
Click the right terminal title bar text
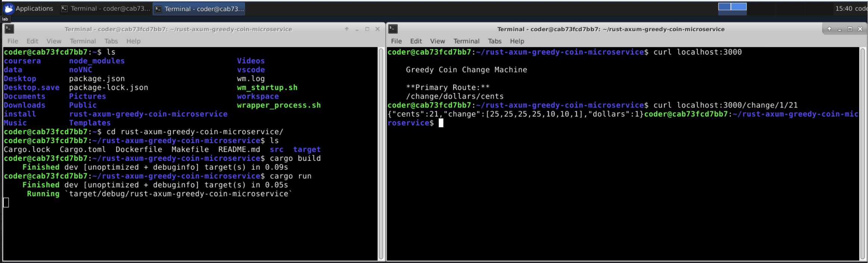pos(611,29)
